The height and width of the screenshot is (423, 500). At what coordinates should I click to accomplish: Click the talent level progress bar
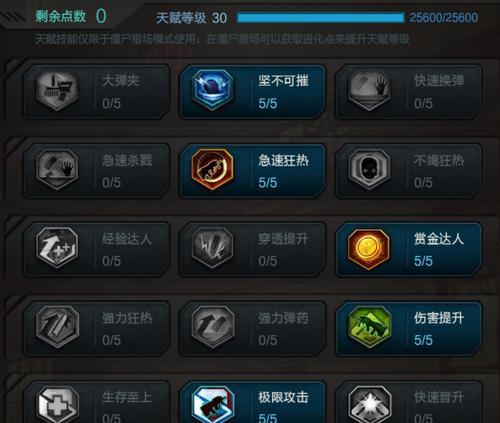pyautogui.click(x=320, y=18)
